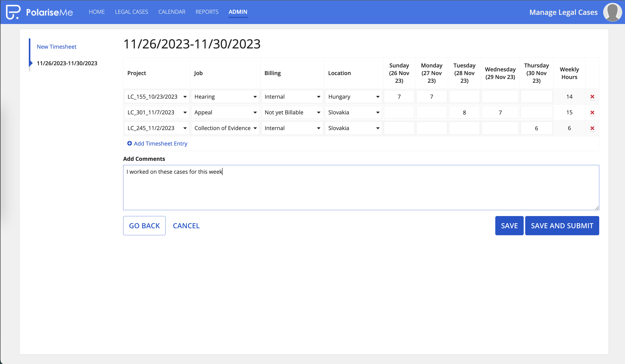Click the CANCEL link

[x=186, y=226]
